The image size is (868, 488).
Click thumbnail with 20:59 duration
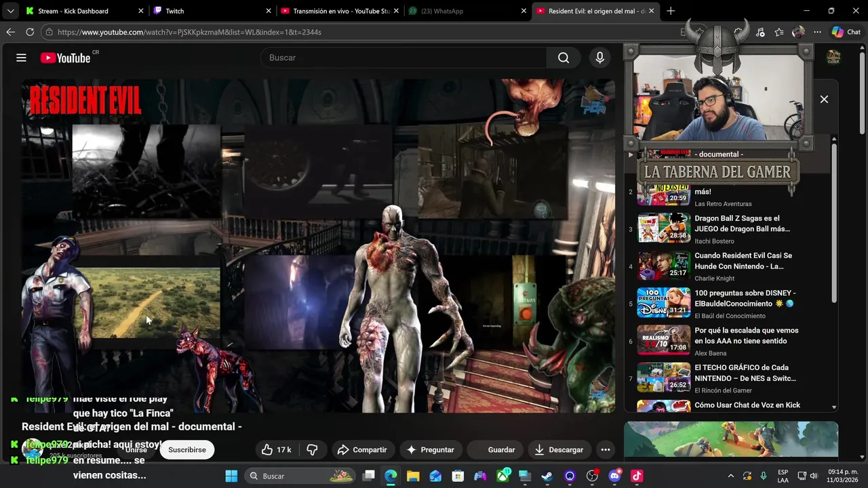pyautogui.click(x=664, y=192)
